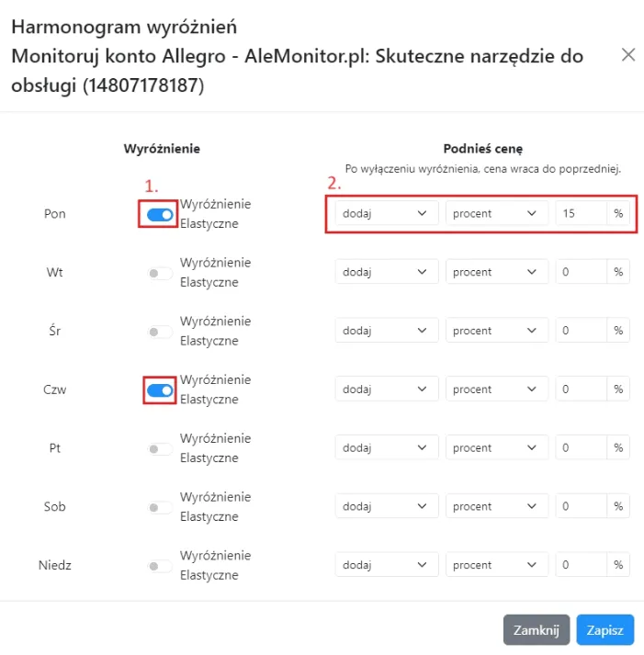
Task: Save the schedule with Zapisz button
Action: tap(604, 630)
